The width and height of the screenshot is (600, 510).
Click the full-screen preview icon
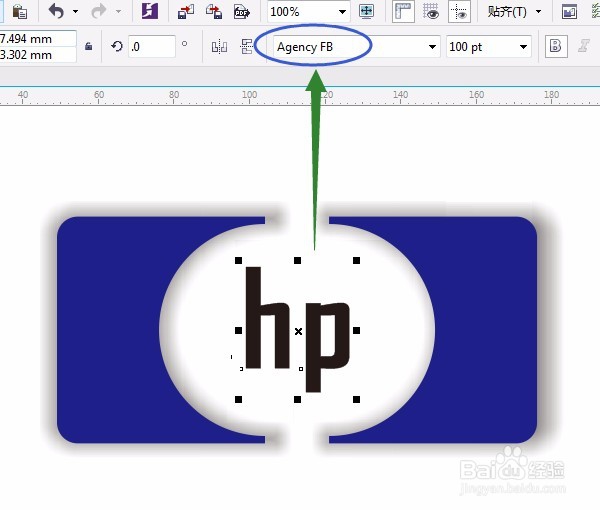coord(367,11)
